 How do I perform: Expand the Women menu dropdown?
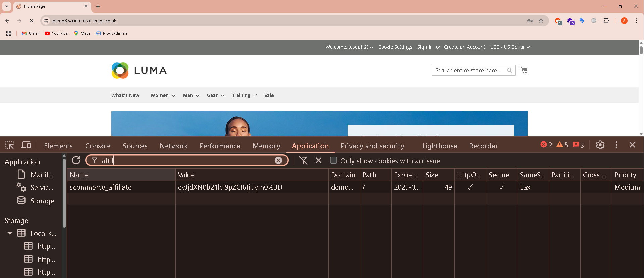pyautogui.click(x=163, y=95)
